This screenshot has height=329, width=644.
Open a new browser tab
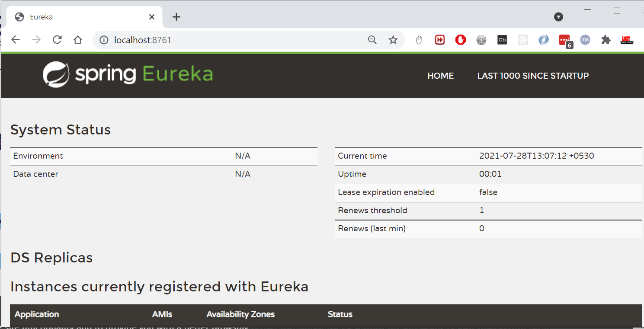coord(176,17)
